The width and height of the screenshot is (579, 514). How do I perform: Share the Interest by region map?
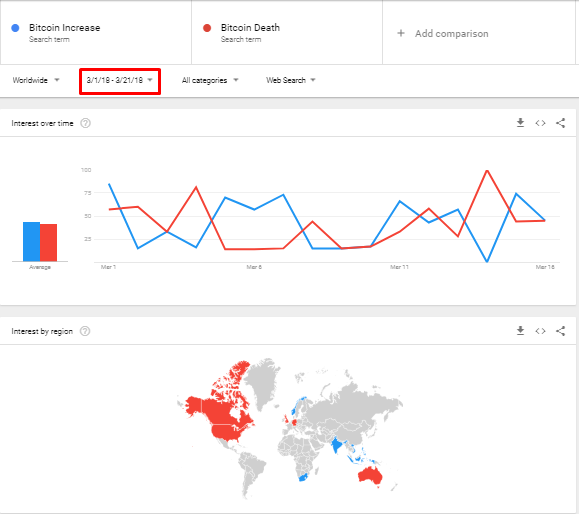pyautogui.click(x=561, y=331)
